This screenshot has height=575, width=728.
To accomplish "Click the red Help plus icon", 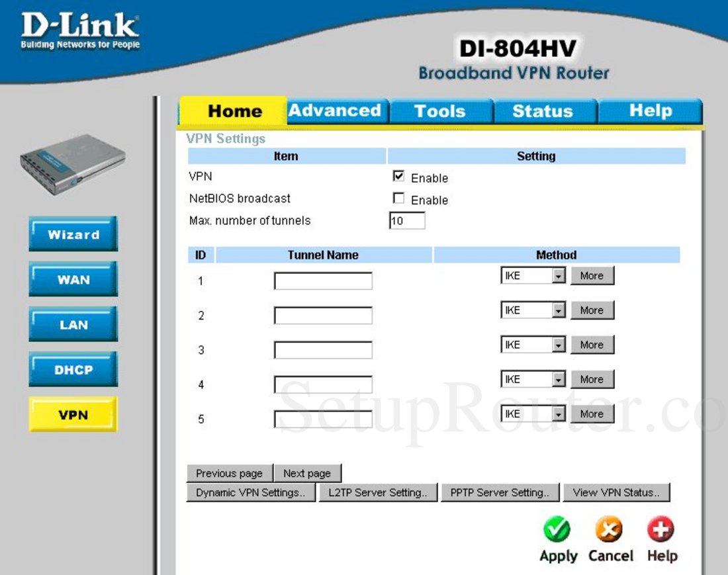I will click(x=660, y=529).
